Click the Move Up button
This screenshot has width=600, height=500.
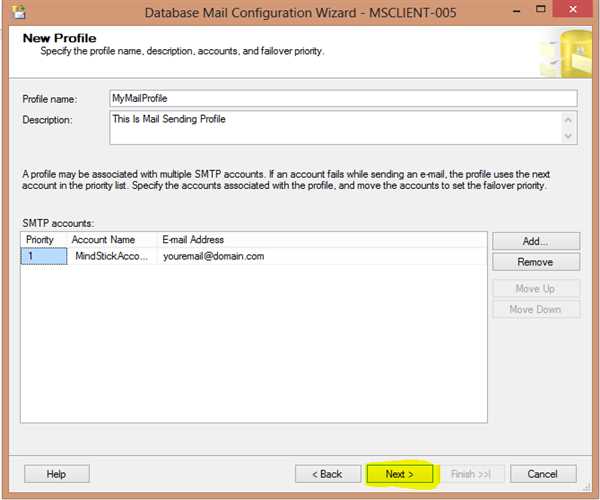coord(535,289)
